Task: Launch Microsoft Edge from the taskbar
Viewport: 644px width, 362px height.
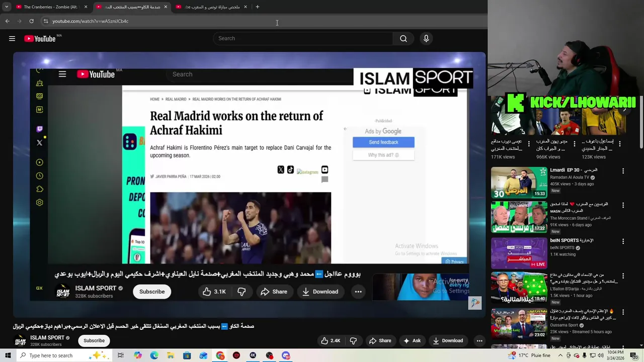Action: click(x=154, y=355)
